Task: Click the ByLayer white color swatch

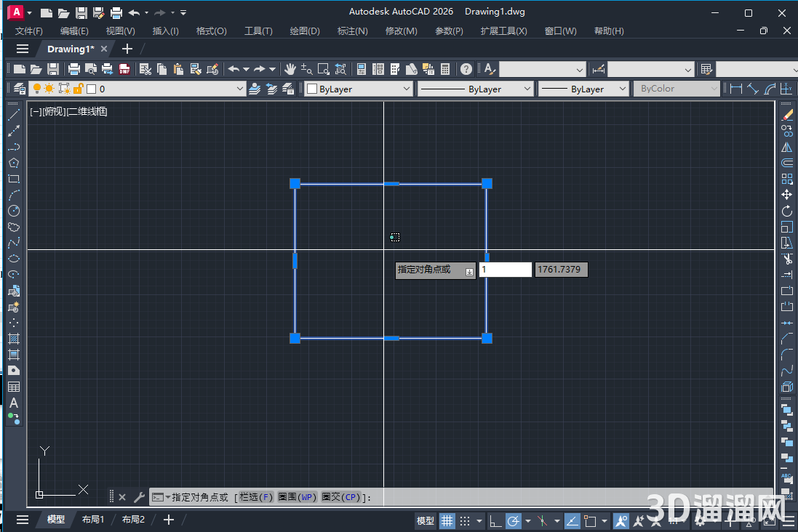Action: (312, 89)
